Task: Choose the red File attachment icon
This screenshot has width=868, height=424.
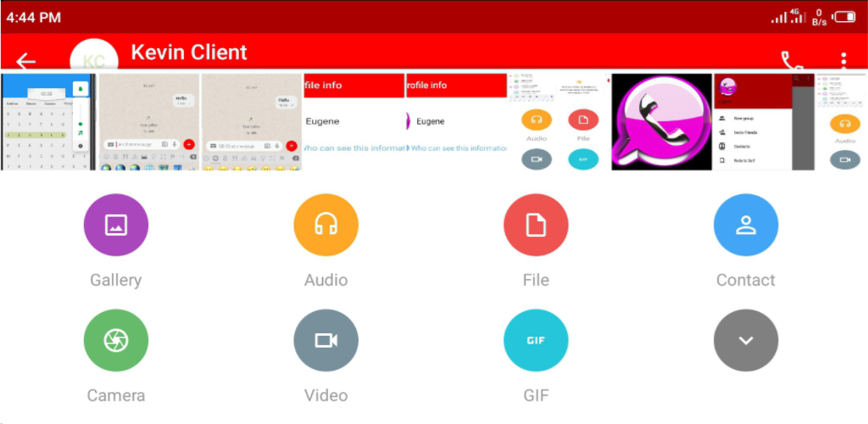Action: click(x=536, y=225)
